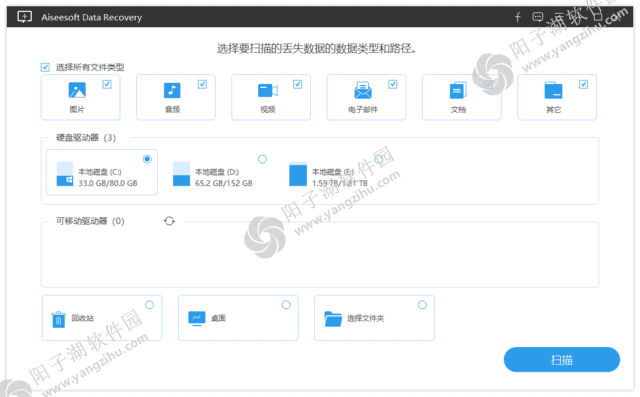This screenshot has height=397, width=640.
Task: Uncheck the 电子邮件 file type checkbox
Action: (393, 84)
